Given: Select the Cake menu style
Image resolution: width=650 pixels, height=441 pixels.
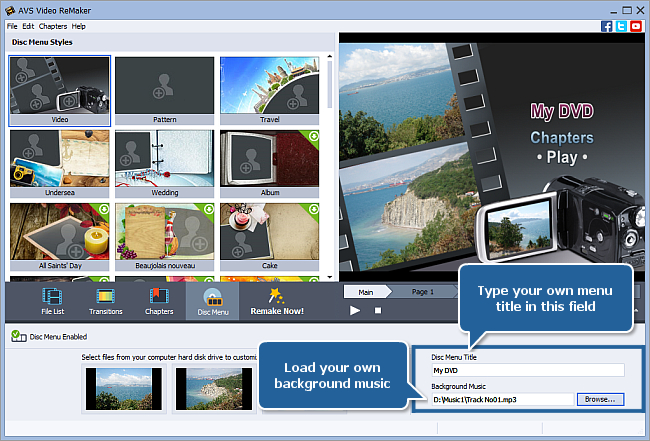Looking at the screenshot, I should coord(269,237).
